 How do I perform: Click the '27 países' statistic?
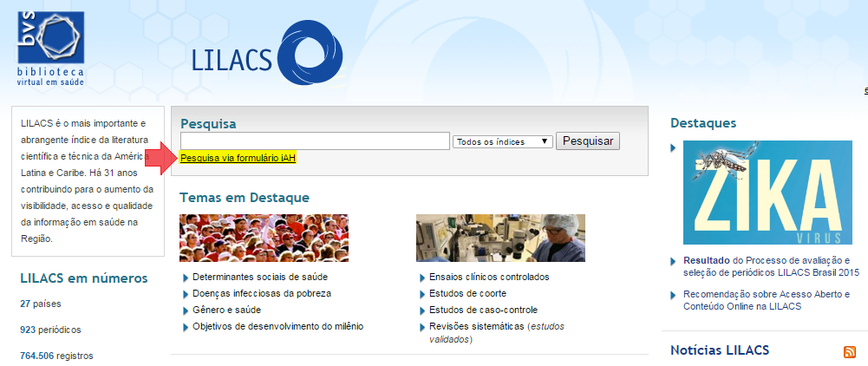pyautogui.click(x=41, y=304)
